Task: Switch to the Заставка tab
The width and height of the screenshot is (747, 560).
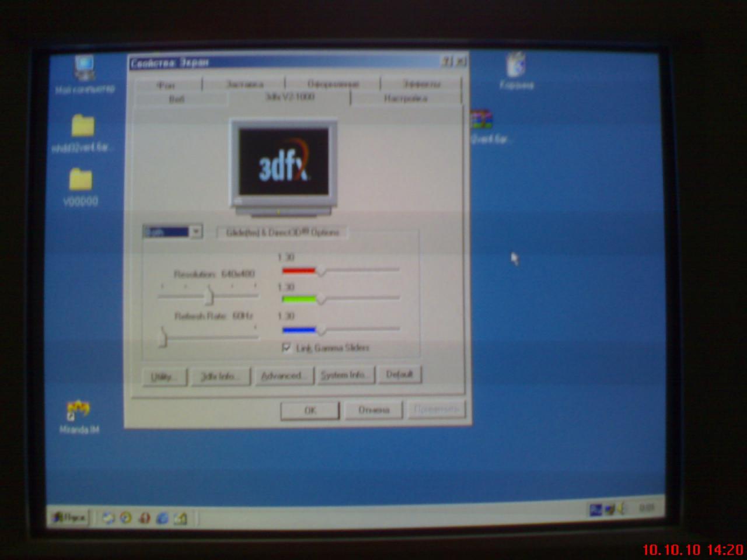Action: pos(245,85)
